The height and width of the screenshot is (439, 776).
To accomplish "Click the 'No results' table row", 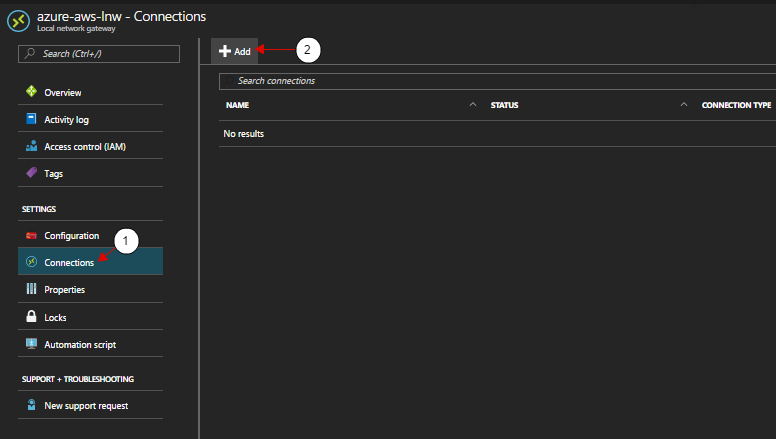I will [x=497, y=134].
